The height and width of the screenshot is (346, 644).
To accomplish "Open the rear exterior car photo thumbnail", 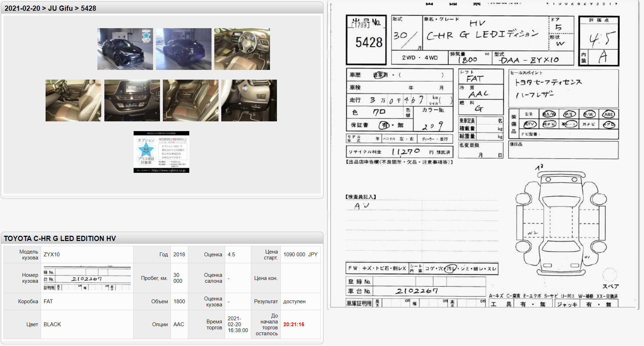I will point(184,49).
